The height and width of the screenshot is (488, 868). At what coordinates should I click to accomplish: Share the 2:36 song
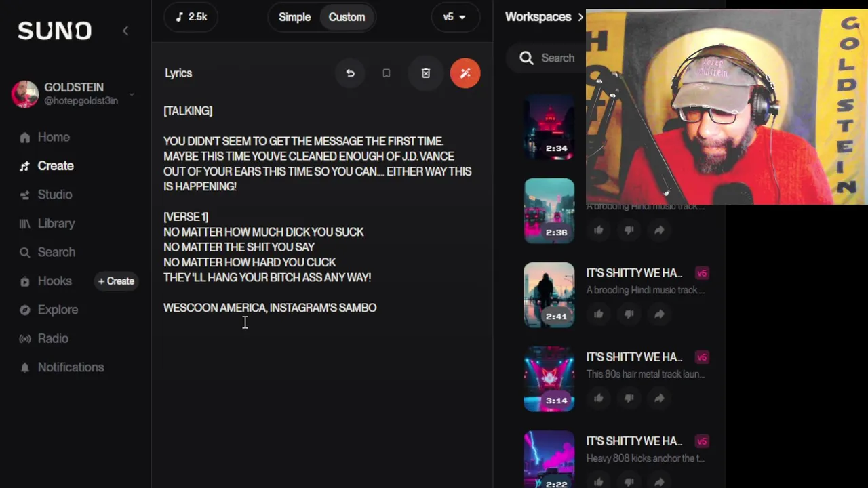click(x=659, y=230)
